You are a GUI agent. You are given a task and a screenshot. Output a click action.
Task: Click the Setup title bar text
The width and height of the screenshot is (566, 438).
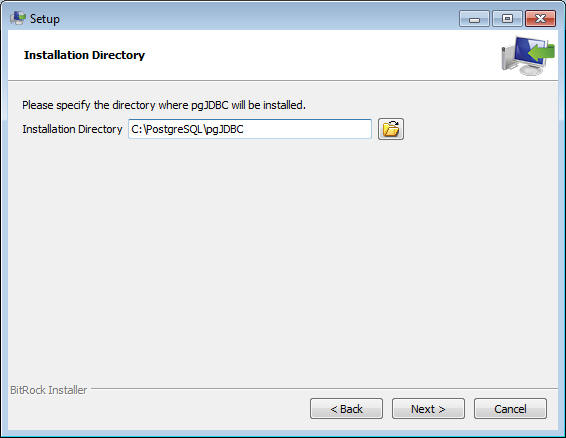(45, 19)
